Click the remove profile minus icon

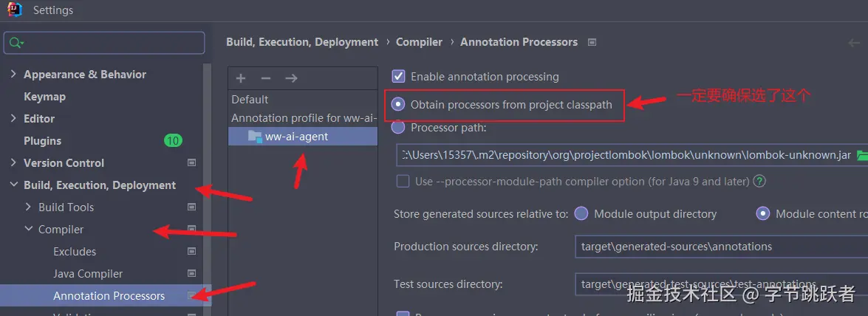(x=266, y=78)
